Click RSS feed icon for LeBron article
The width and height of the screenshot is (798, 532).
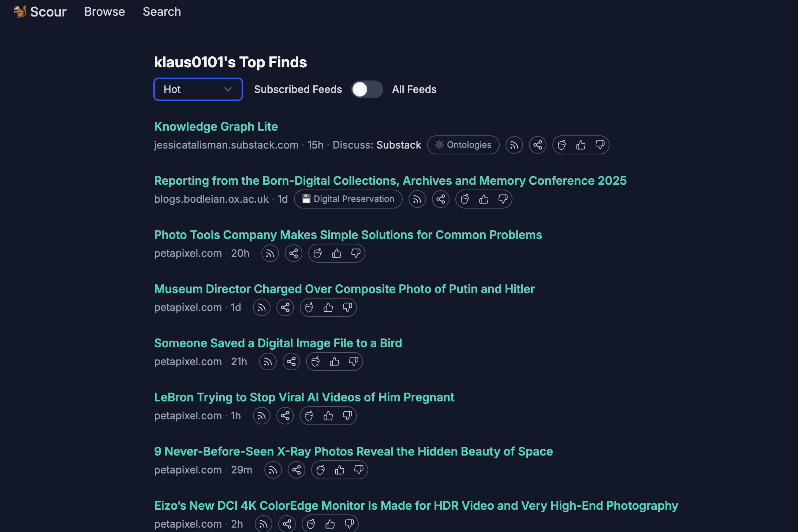coord(261,416)
